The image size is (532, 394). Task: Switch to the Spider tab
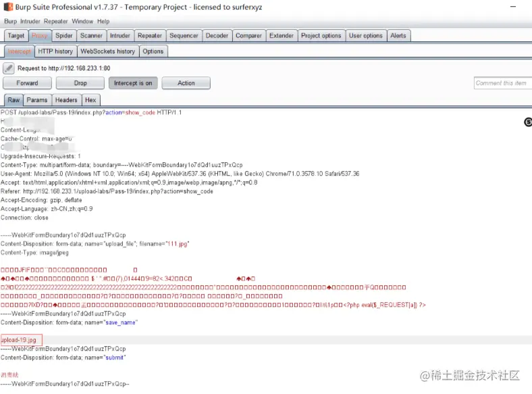coord(63,36)
